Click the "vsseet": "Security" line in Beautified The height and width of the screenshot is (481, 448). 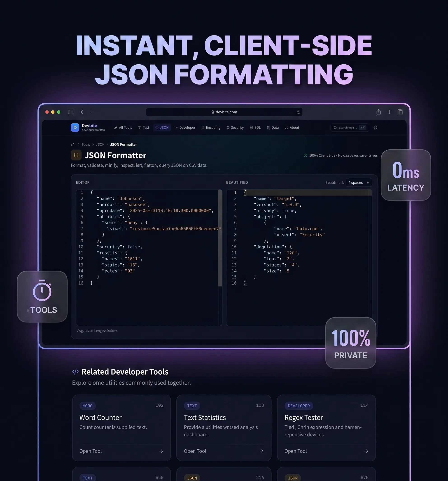[x=299, y=235]
